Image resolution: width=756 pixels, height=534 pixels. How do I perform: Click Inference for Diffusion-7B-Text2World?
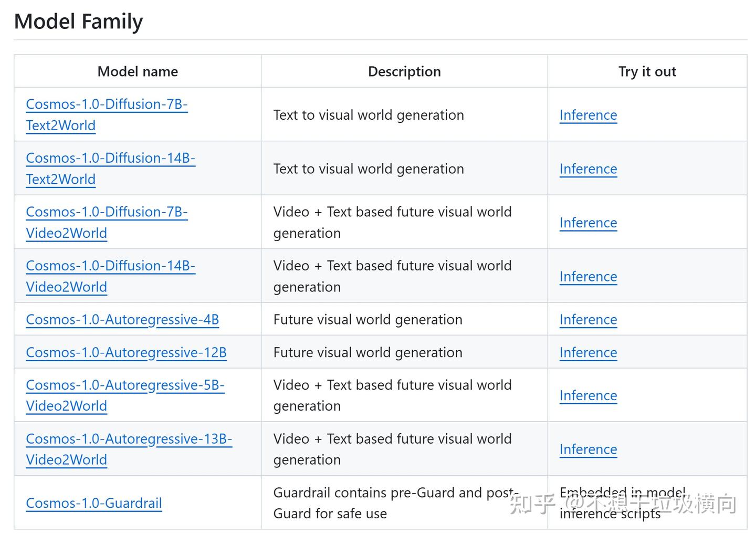[x=588, y=115]
